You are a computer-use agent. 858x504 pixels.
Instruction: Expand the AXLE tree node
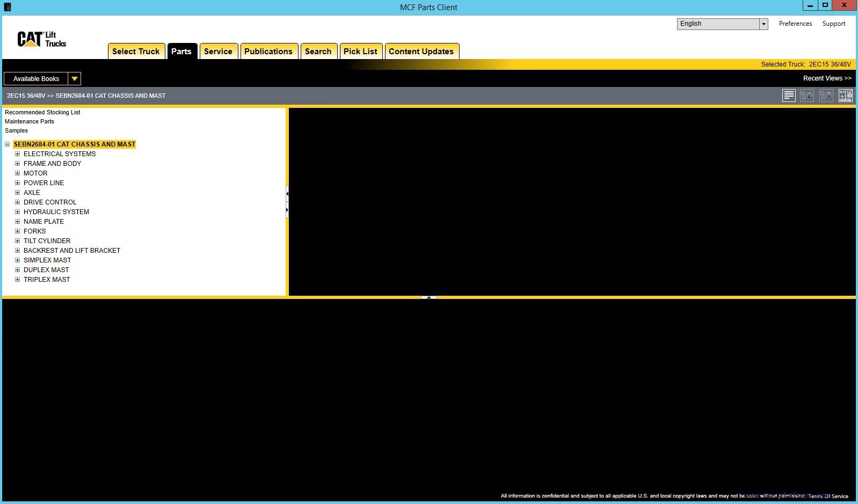(x=17, y=193)
